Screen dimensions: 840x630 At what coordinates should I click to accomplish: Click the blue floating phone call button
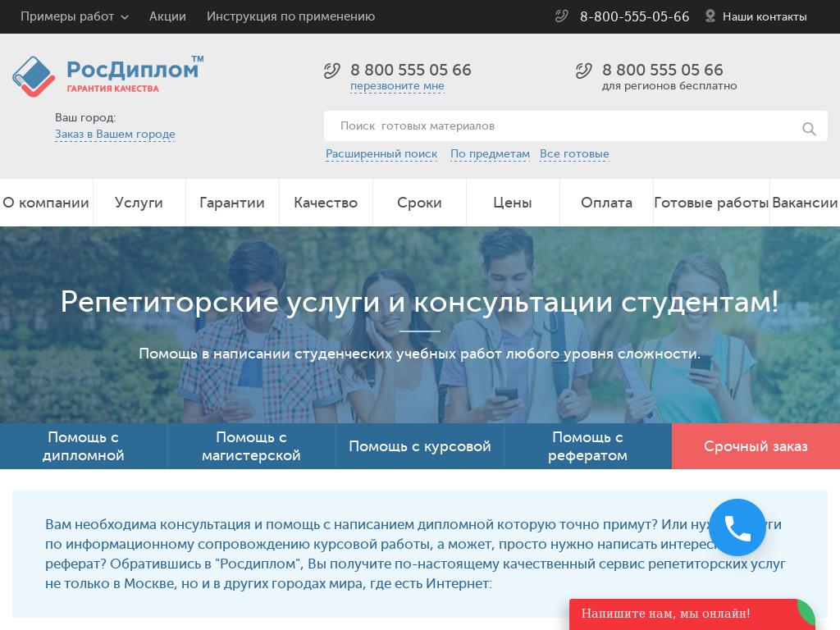point(737,527)
